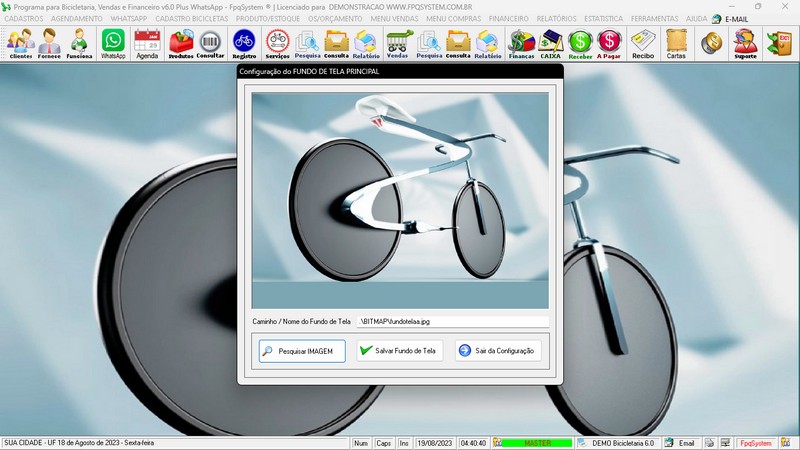Open the ESTATISTICA menu

click(x=604, y=18)
